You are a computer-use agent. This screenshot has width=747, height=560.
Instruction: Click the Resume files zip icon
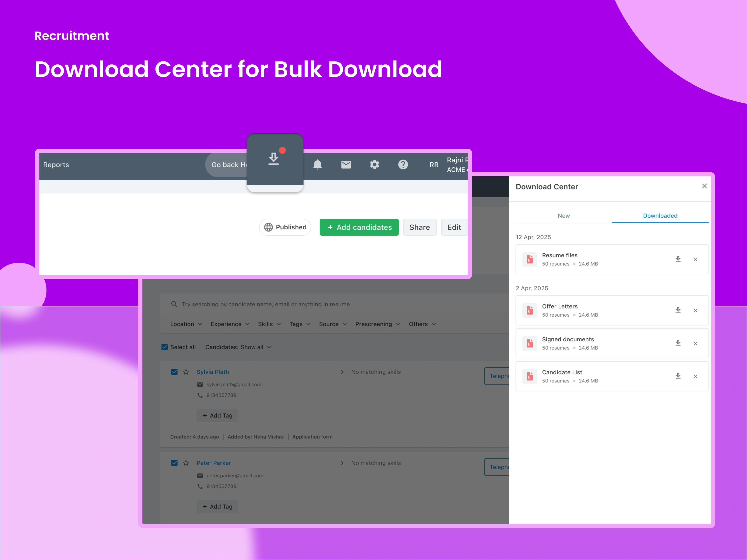529,259
